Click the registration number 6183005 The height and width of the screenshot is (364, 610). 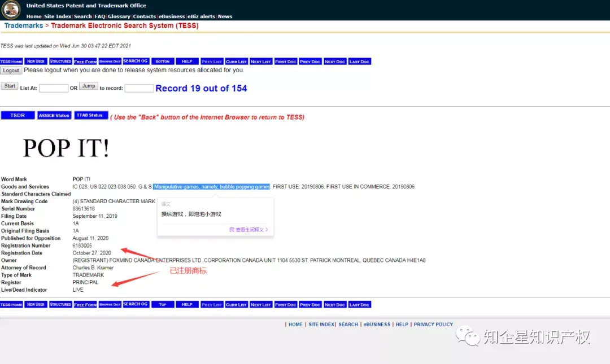coord(82,246)
